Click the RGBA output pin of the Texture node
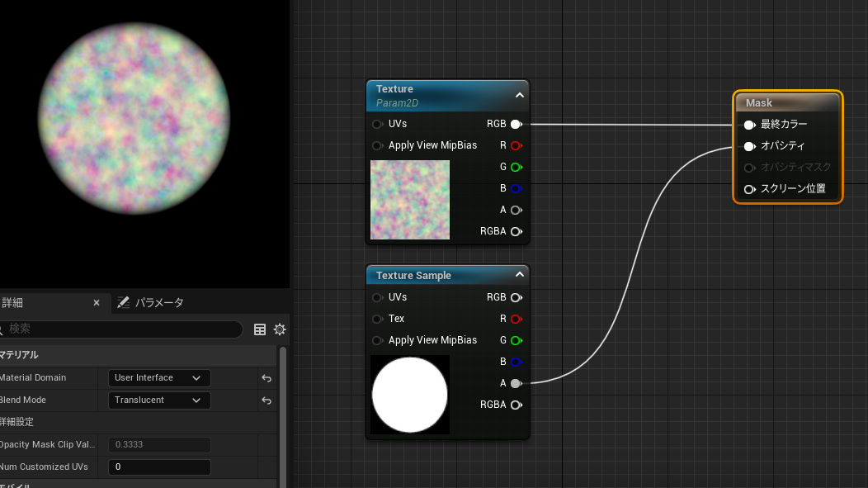868x488 pixels. [516, 231]
